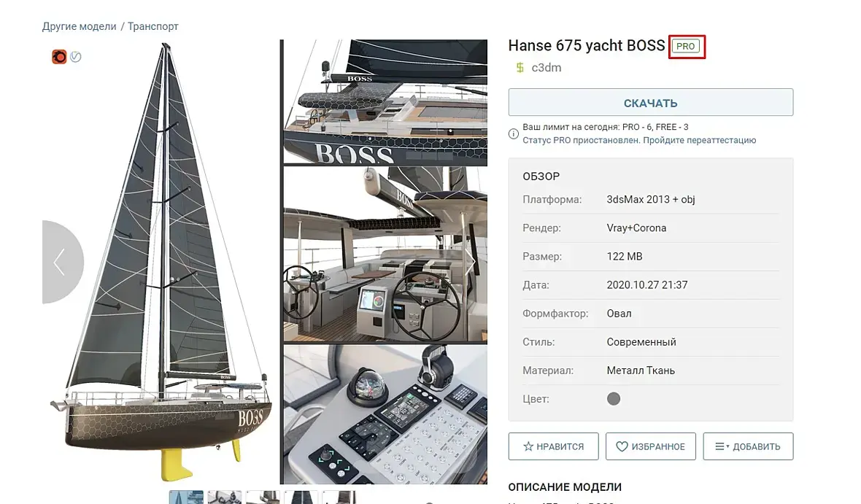
Task: Select the grey Цвет color swatch
Action: pos(614,398)
